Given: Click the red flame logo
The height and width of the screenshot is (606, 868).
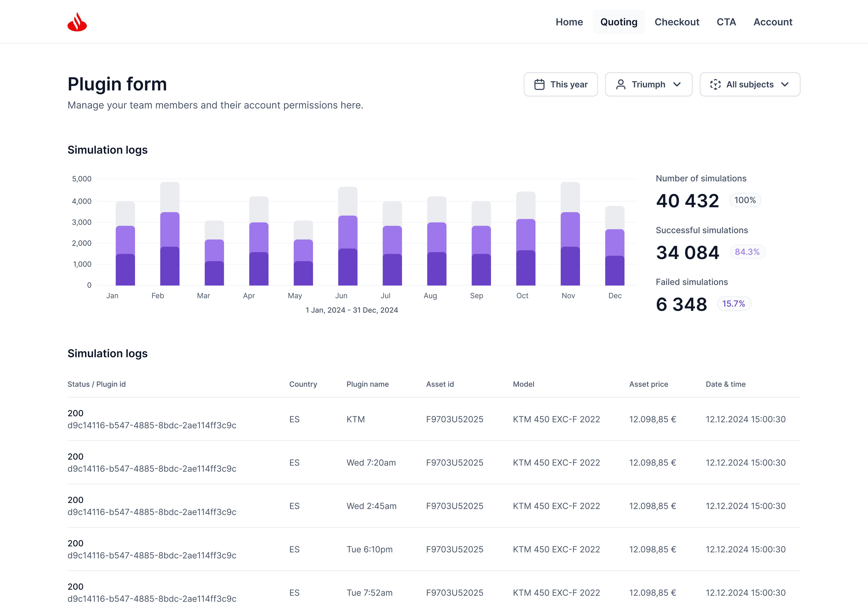Looking at the screenshot, I should [x=77, y=22].
